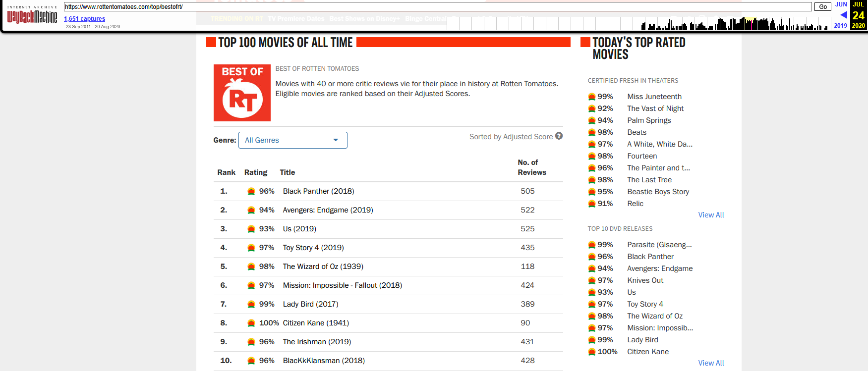The height and width of the screenshot is (371, 868).
Task: Click the tomato icon next to Parasite (Gisaeng...
Action: (x=592, y=245)
